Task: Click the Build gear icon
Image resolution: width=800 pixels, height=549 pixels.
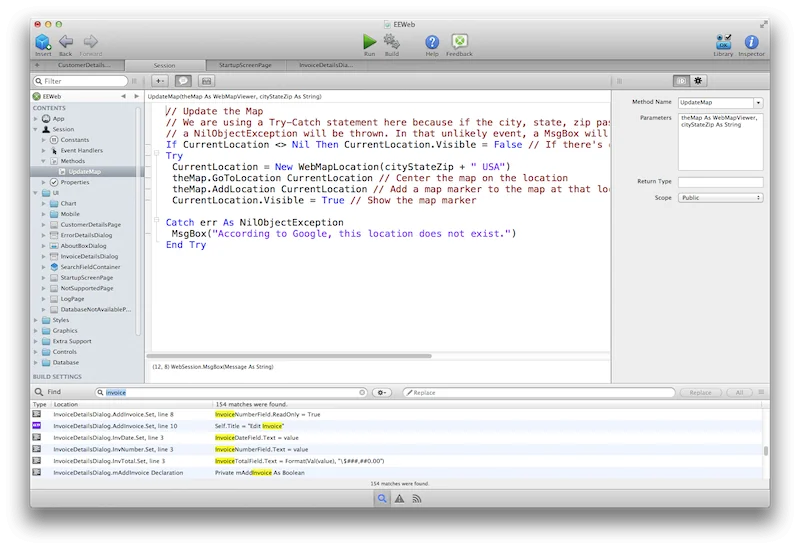Action: coord(392,42)
